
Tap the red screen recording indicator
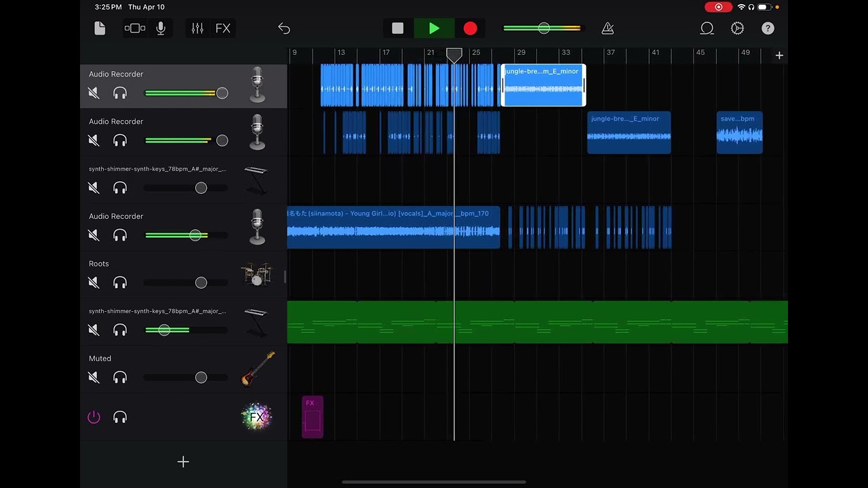pyautogui.click(x=719, y=7)
